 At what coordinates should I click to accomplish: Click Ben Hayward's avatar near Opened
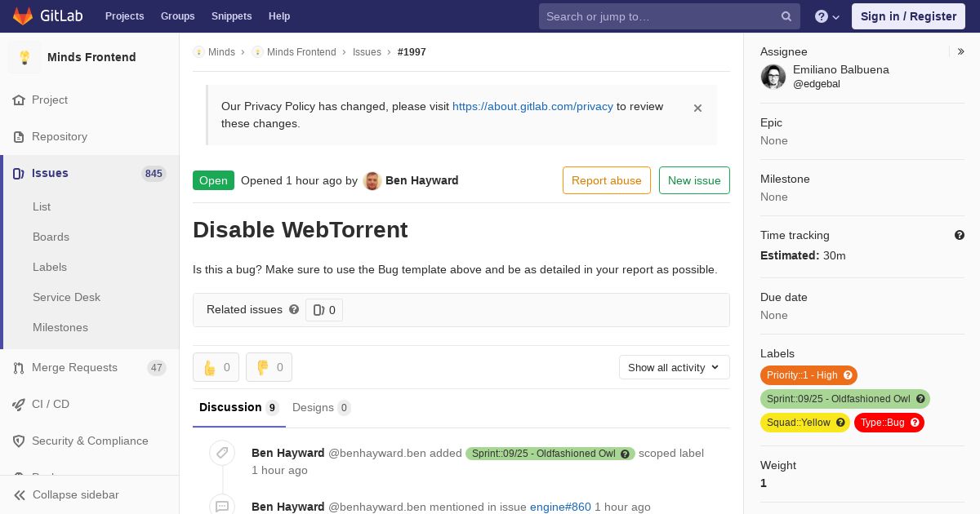372,180
